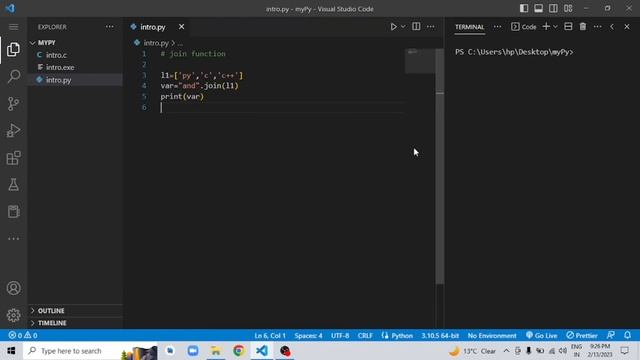Open terminal panel more actions ellipsis

click(x=598, y=27)
